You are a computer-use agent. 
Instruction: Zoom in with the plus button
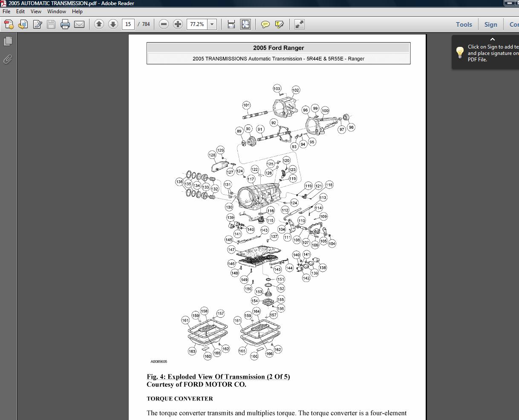pos(178,24)
